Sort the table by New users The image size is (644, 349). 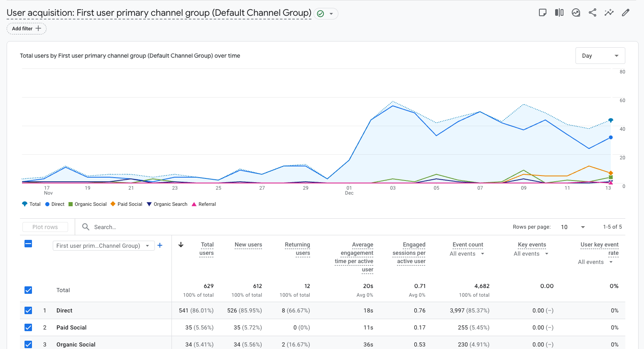248,245
